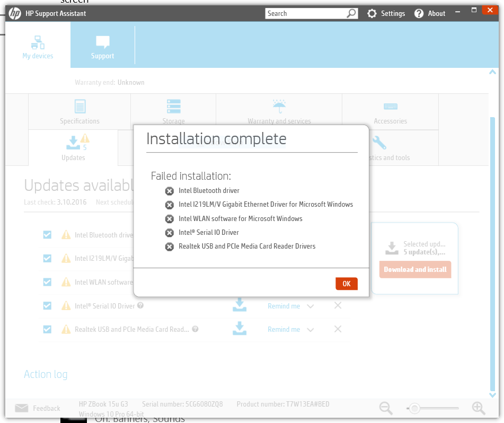Open diagnostics and tools wrench tile
The image size is (504, 423).
(379, 143)
